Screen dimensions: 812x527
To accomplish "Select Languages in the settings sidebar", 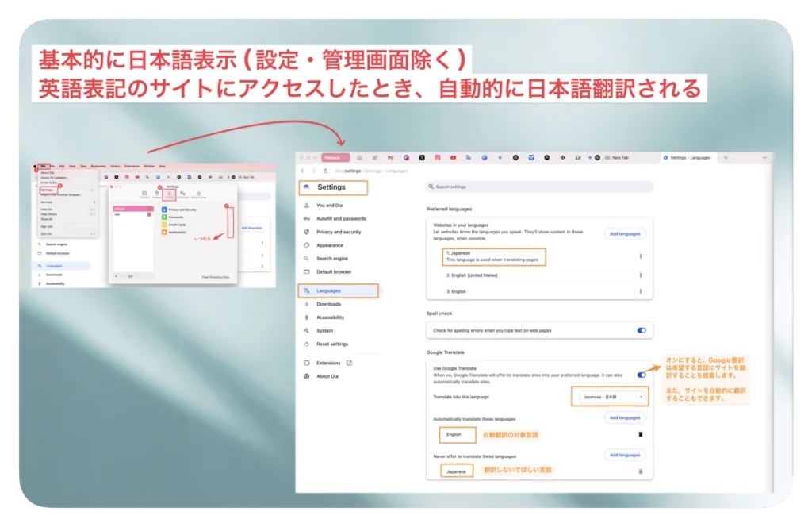I will point(328,290).
